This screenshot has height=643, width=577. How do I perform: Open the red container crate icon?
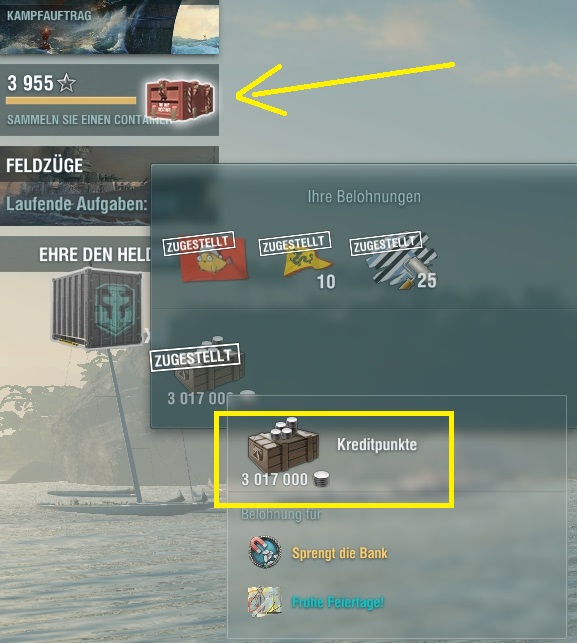180,100
